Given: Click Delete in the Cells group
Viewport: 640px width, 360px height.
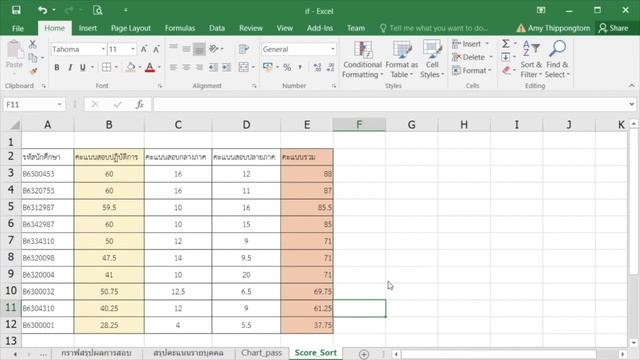Looking at the screenshot, I should coord(472,57).
